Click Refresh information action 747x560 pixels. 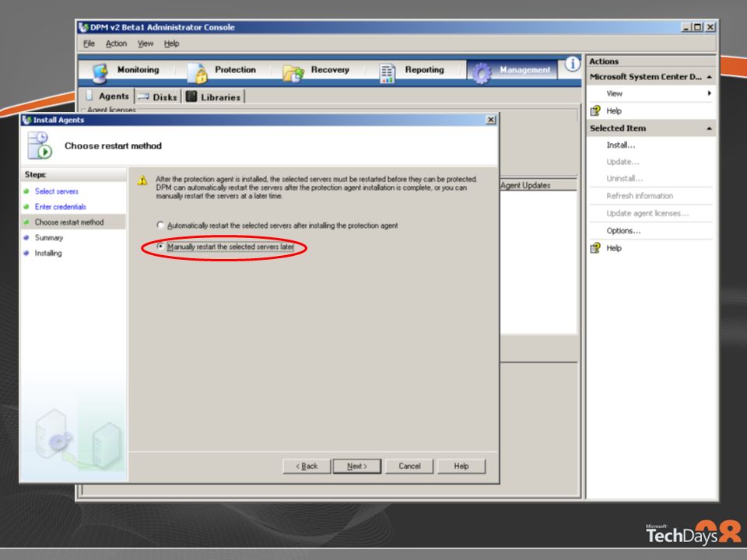[640, 196]
